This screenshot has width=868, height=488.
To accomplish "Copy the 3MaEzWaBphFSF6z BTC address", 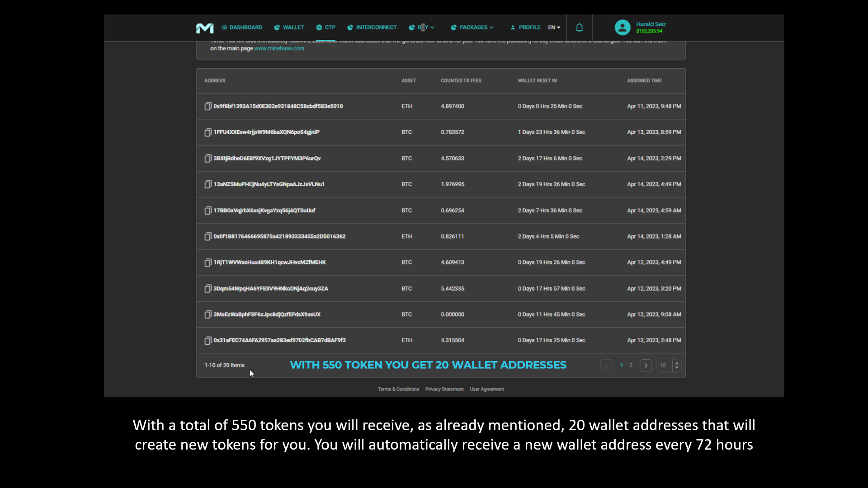I will click(x=208, y=314).
